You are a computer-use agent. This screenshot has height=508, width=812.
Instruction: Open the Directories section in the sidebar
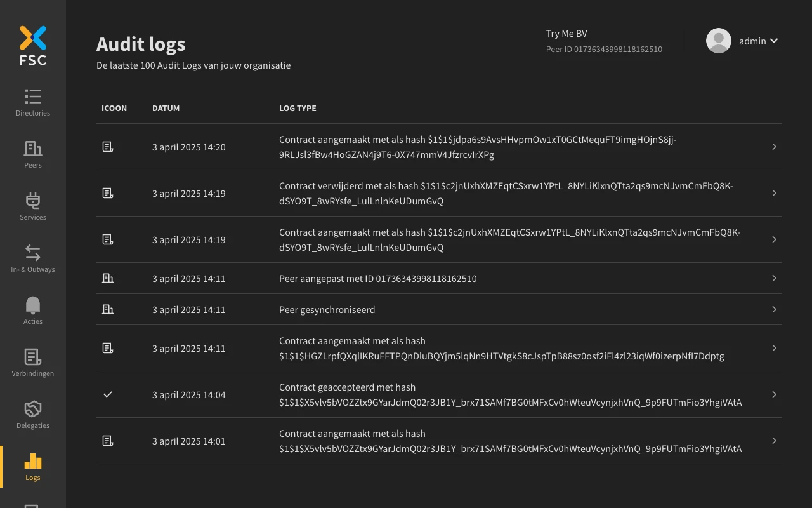coord(32,102)
